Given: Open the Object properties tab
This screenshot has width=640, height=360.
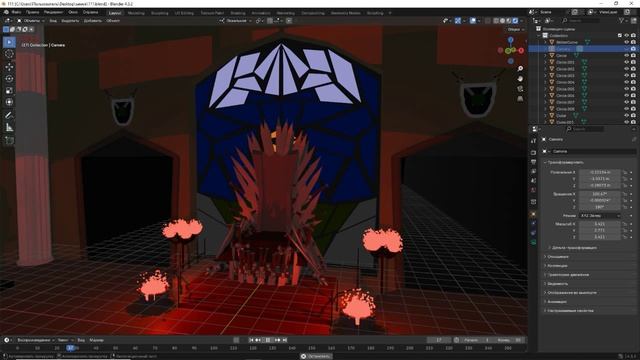Looking at the screenshot, I should pos(533,214).
